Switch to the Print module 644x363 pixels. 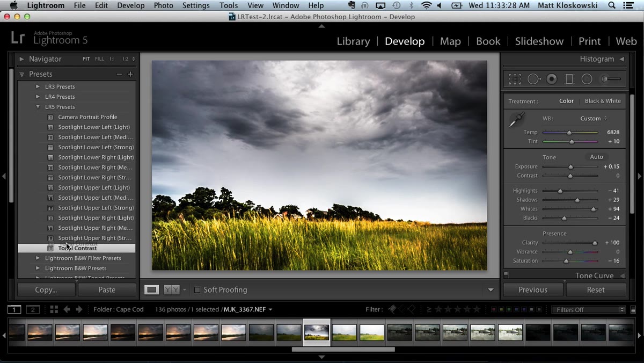589,41
